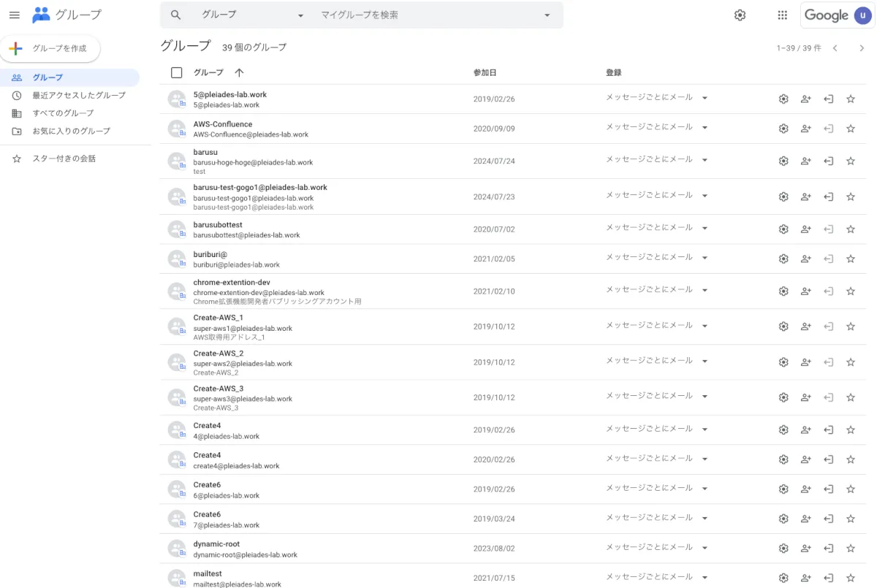This screenshot has width=877, height=588.
Task: Expand subscription dropdown for barusubottest
Action: 705,229
